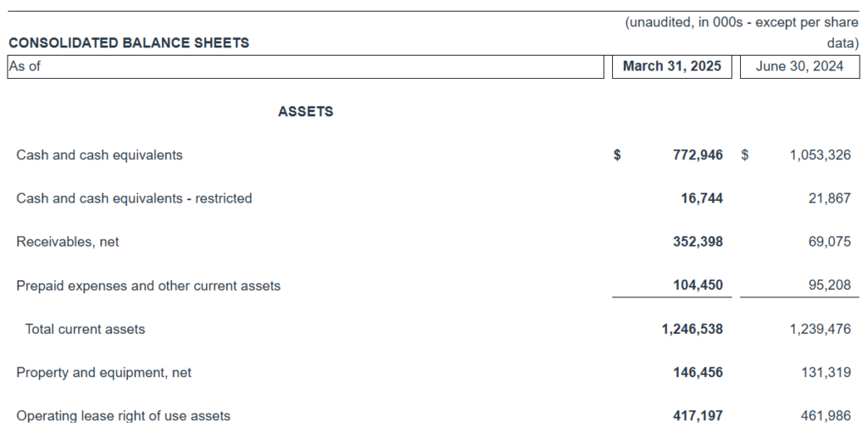
Task: Click the Consolidated Balance Sheets heading
Action: (x=129, y=43)
